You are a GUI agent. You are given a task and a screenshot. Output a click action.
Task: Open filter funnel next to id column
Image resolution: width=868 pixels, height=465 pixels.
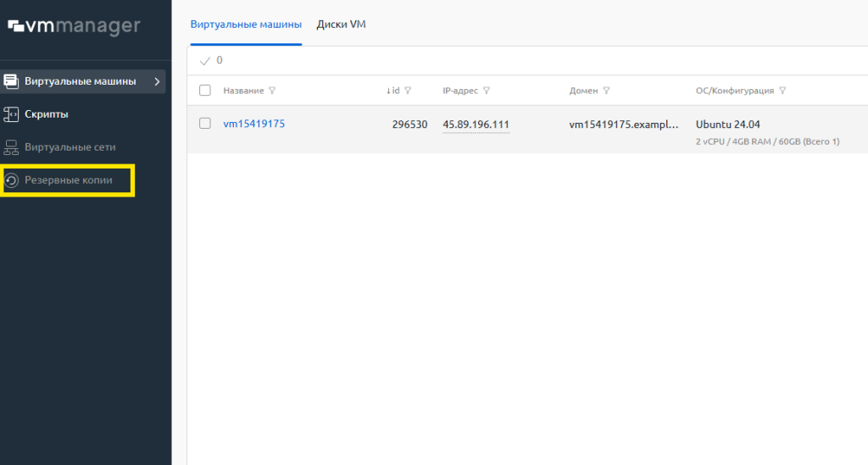tap(408, 91)
